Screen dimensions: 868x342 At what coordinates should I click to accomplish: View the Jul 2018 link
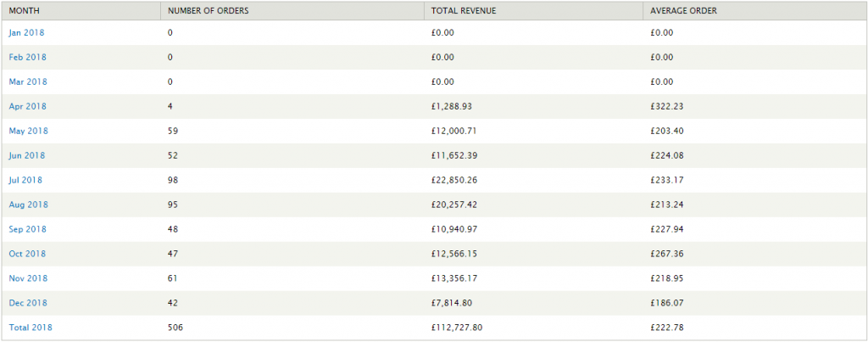click(x=25, y=180)
